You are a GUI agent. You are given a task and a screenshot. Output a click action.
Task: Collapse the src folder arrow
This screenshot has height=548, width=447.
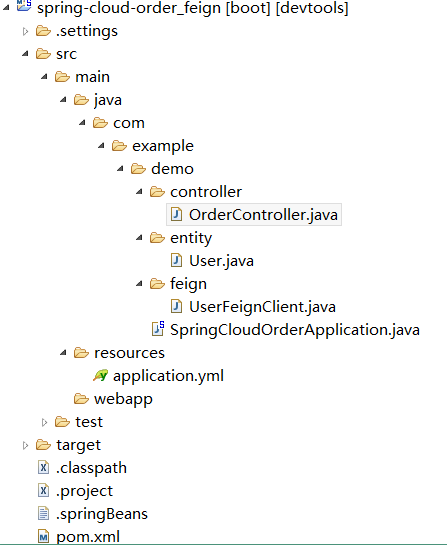(x=25, y=54)
